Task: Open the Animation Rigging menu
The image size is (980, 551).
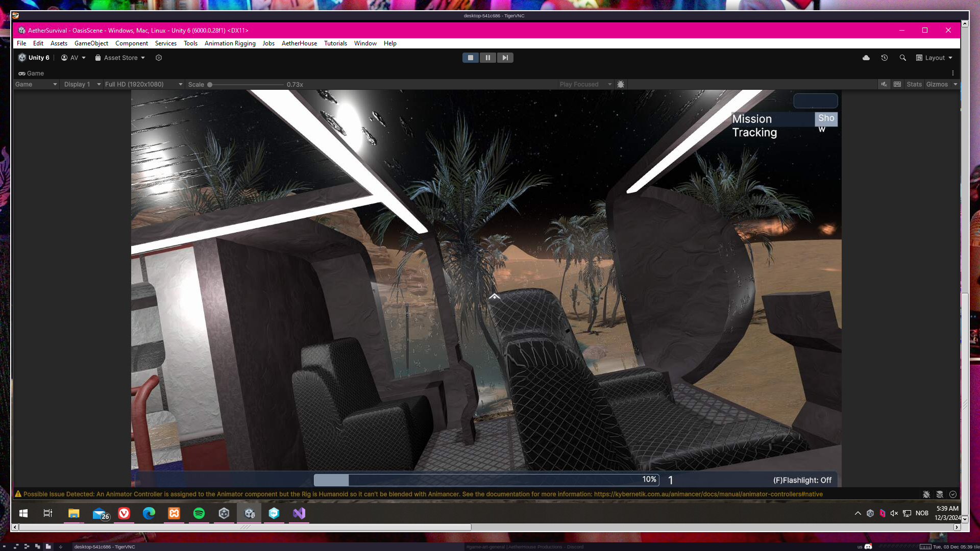Action: click(x=230, y=43)
